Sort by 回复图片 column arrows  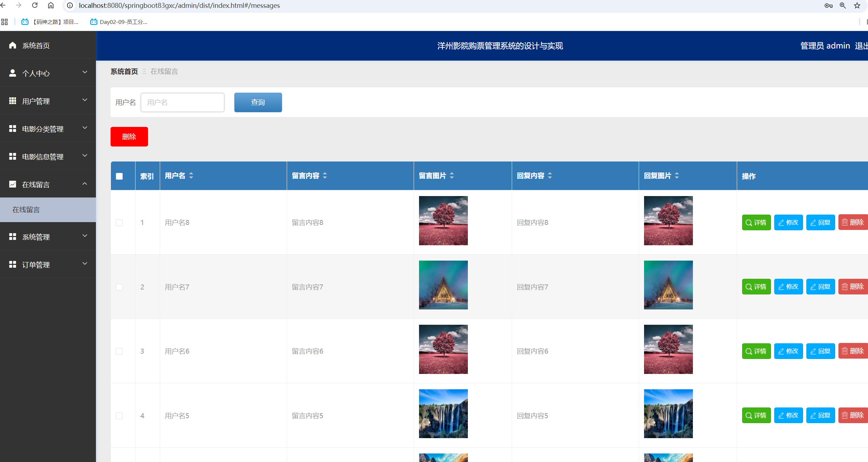pyautogui.click(x=677, y=175)
